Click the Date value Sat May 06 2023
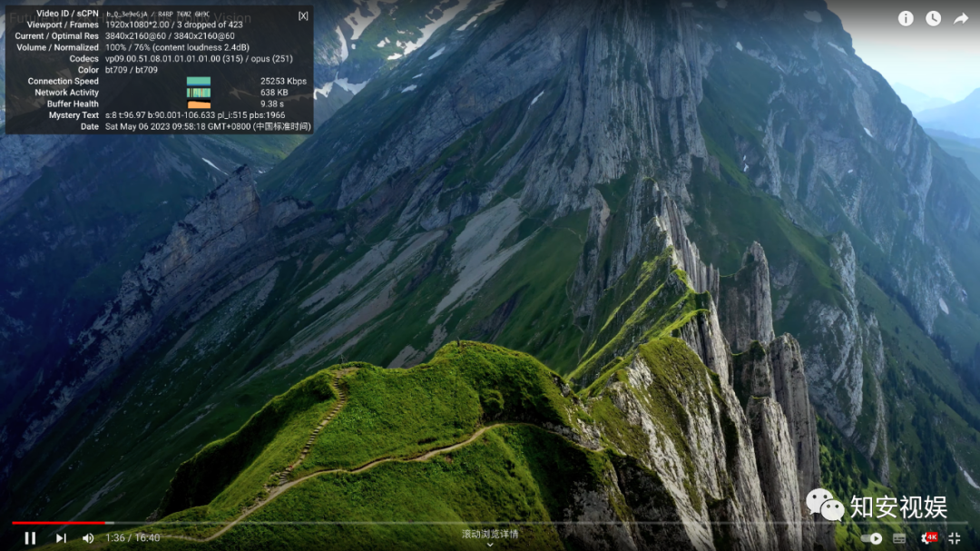This screenshot has width=980, height=551. pyautogui.click(x=208, y=126)
